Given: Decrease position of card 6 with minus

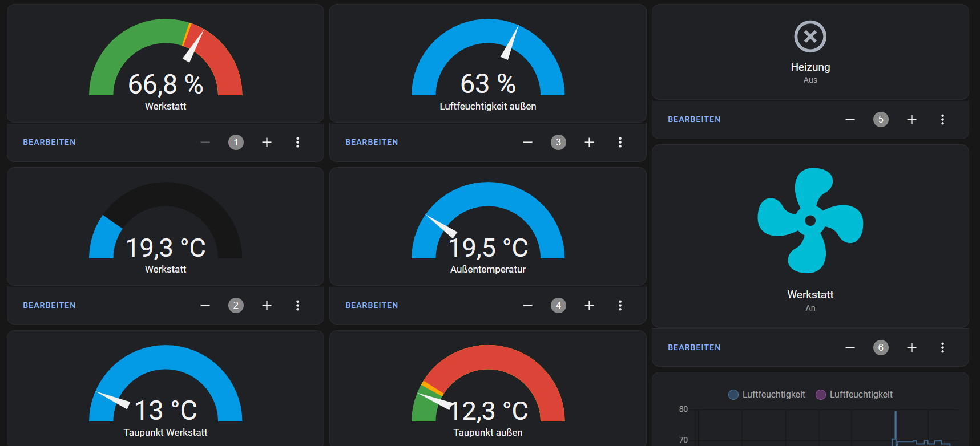Looking at the screenshot, I should pyautogui.click(x=850, y=347).
